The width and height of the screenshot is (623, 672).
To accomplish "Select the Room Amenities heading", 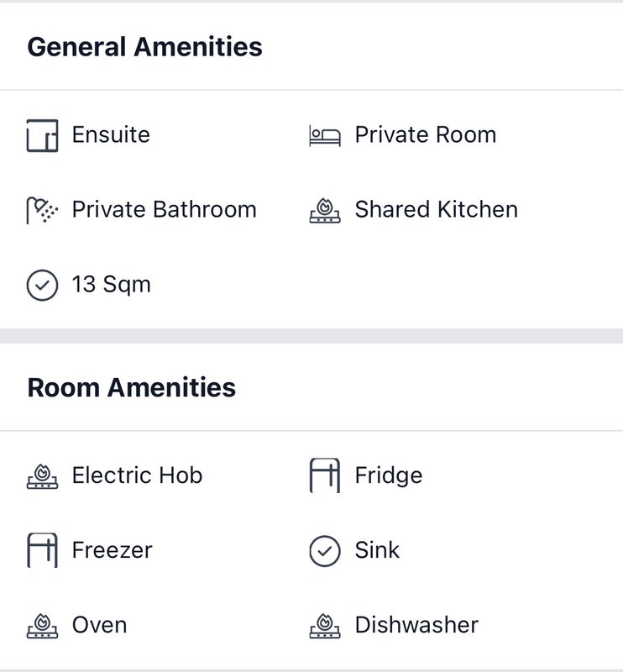I will coord(131,387).
